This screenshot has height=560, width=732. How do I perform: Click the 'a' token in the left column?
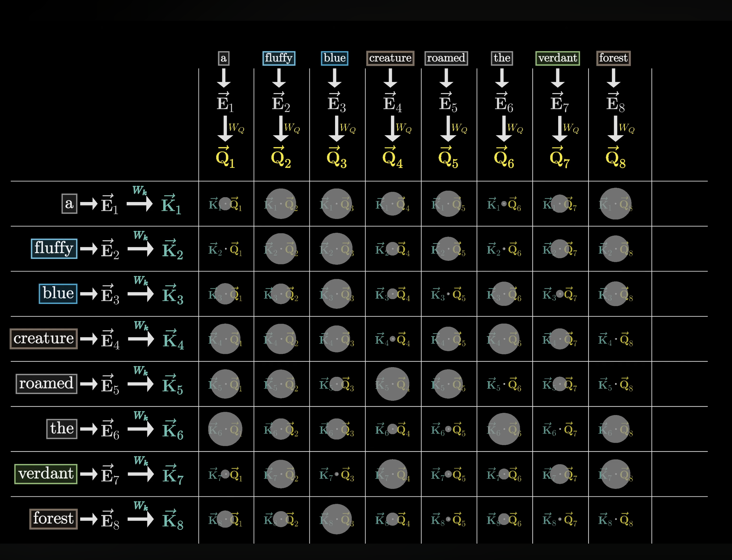tap(69, 203)
